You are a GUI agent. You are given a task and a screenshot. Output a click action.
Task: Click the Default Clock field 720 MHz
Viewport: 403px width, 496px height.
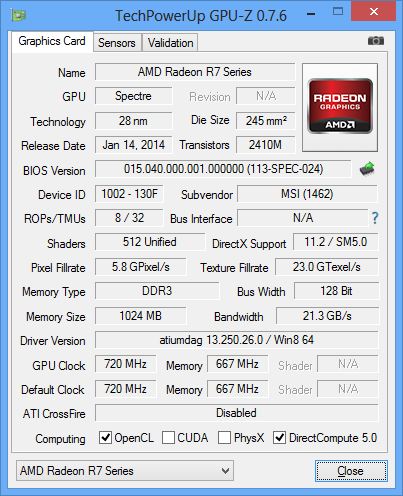126,389
